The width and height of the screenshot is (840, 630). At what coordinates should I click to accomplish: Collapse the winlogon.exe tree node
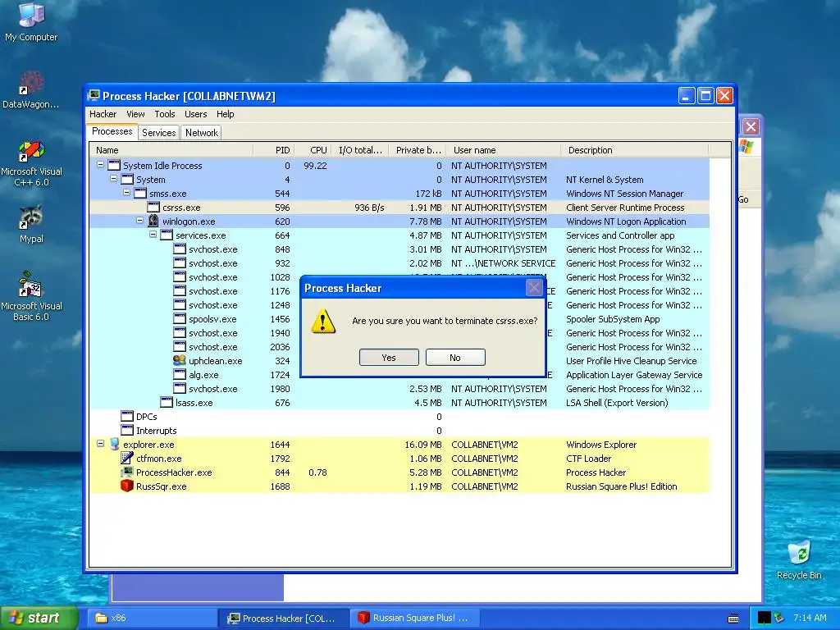[139, 221]
